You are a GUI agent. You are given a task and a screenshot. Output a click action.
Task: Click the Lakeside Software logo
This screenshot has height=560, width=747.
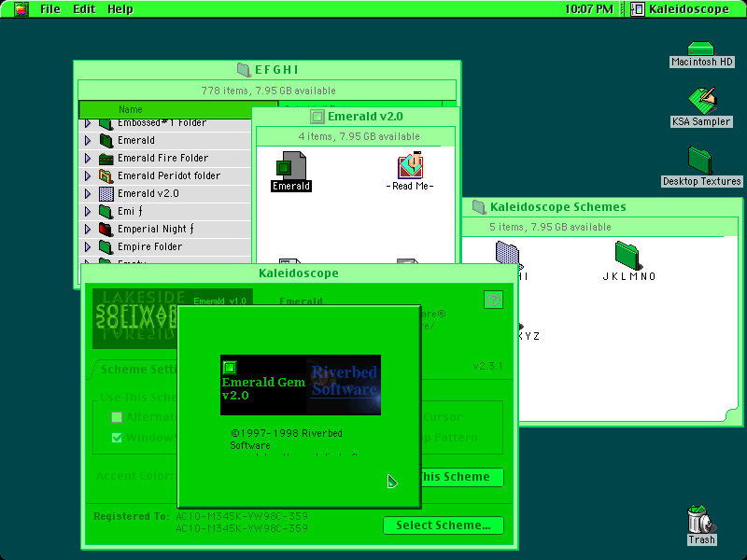[135, 318]
